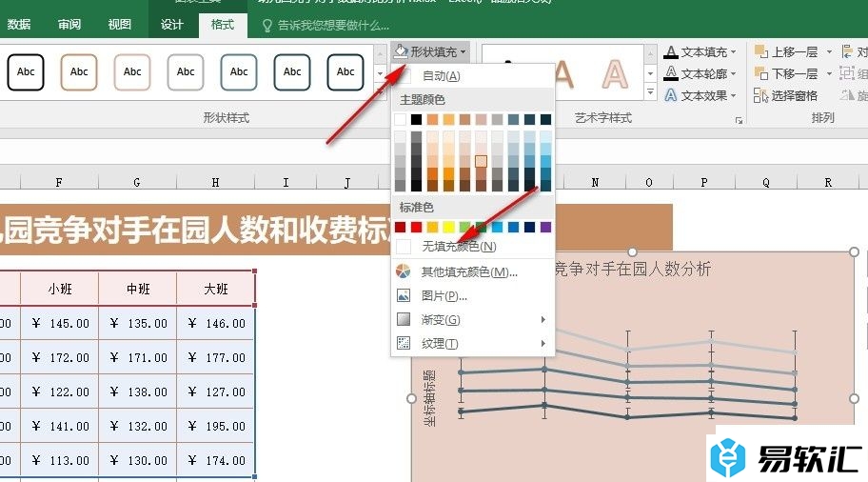
Task: Pick the gray theme color in top row
Action: point(497,119)
